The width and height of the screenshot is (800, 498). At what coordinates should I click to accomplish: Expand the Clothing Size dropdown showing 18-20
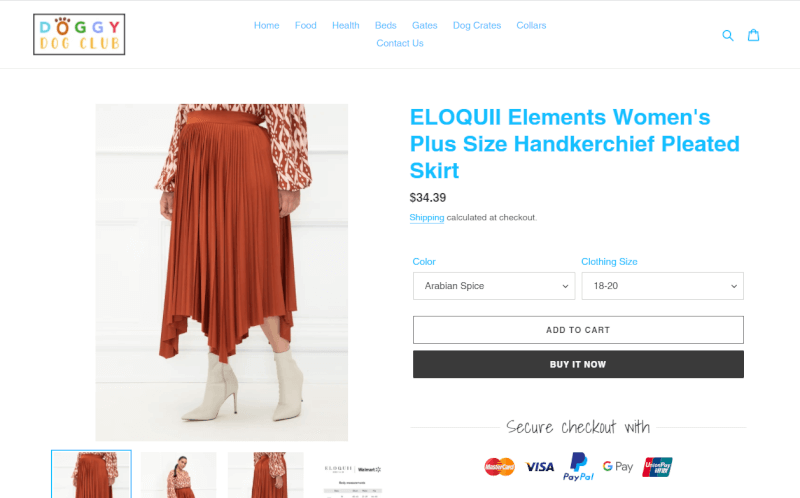(x=662, y=286)
